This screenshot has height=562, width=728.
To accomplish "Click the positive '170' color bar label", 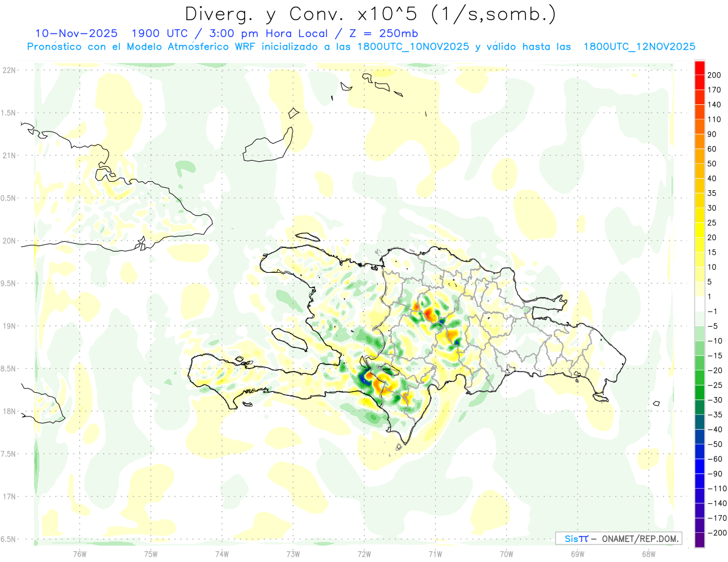I will tap(714, 90).
